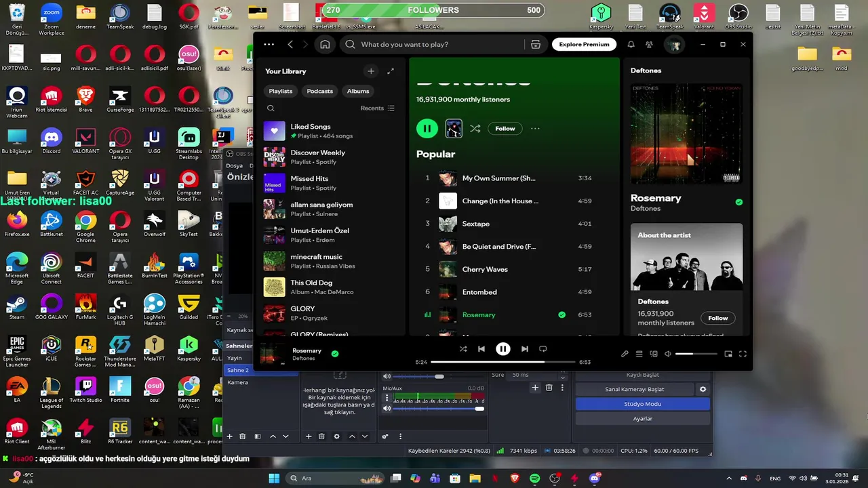Screen dimensions: 868x488
Task: Open Spotify Browse icon in search bar
Action: [x=536, y=44]
